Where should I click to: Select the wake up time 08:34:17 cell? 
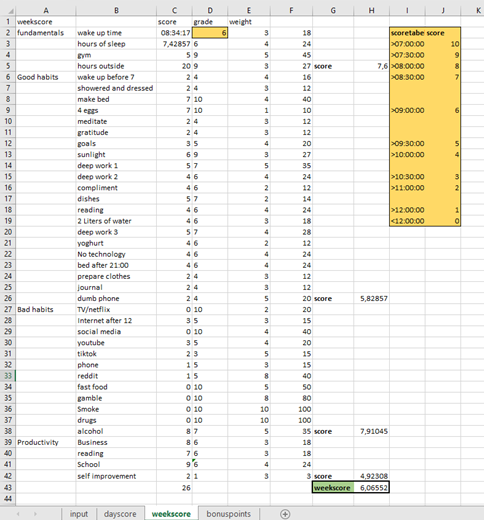pyautogui.click(x=174, y=33)
